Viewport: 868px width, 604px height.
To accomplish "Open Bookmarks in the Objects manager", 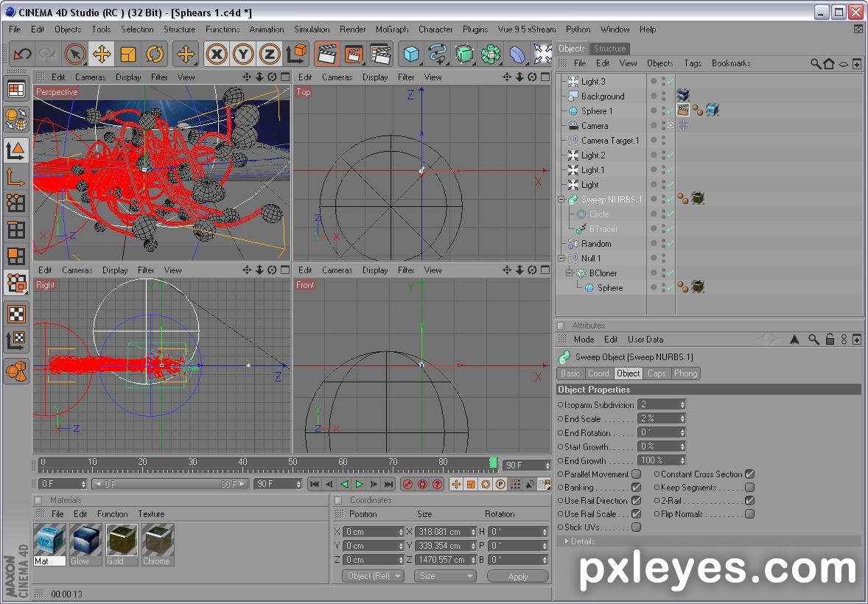I will (x=731, y=63).
